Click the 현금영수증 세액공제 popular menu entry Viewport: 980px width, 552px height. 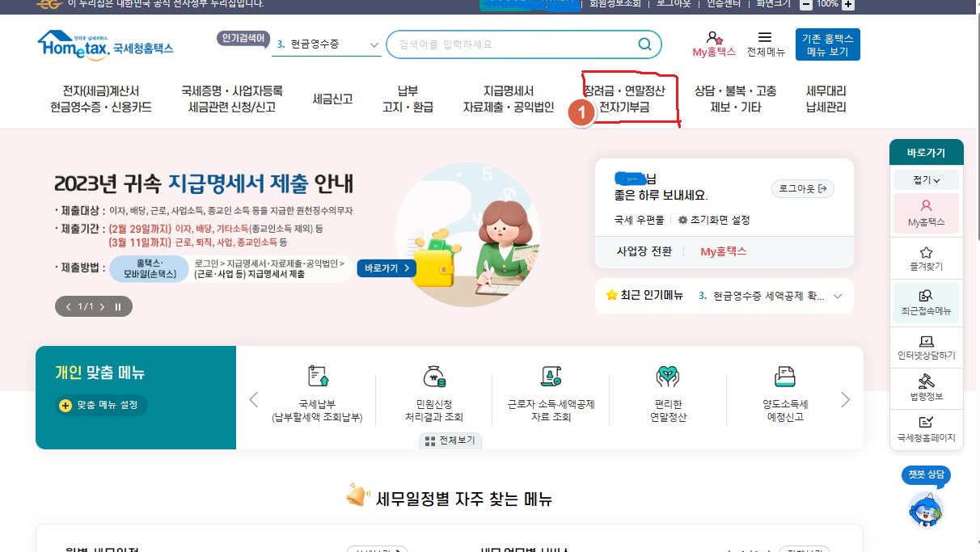click(x=760, y=297)
